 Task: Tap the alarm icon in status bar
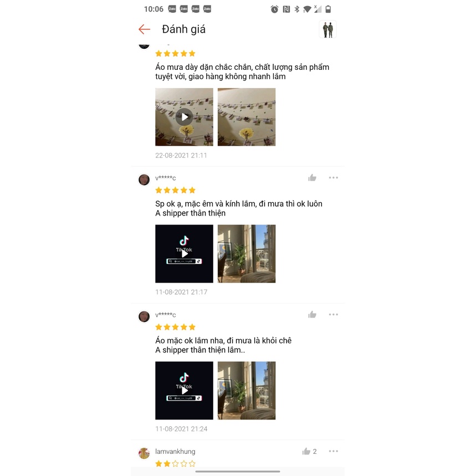tap(274, 9)
